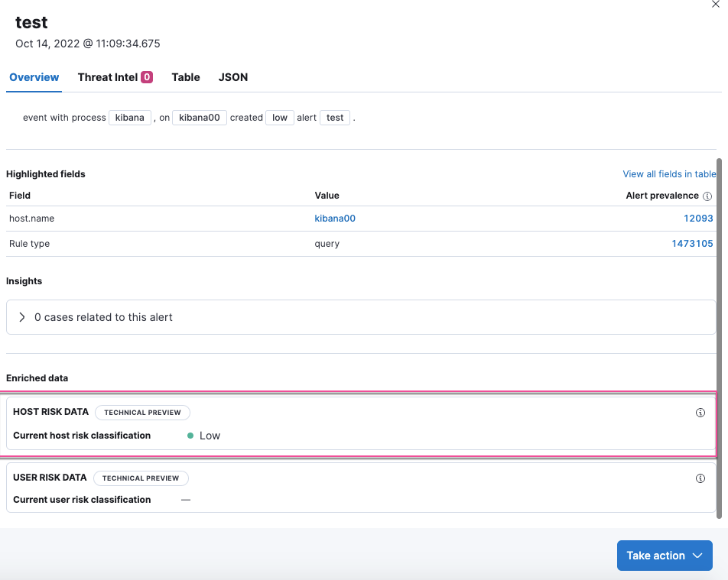This screenshot has width=728, height=580.
Task: Click the low severity badge
Action: tap(279, 118)
